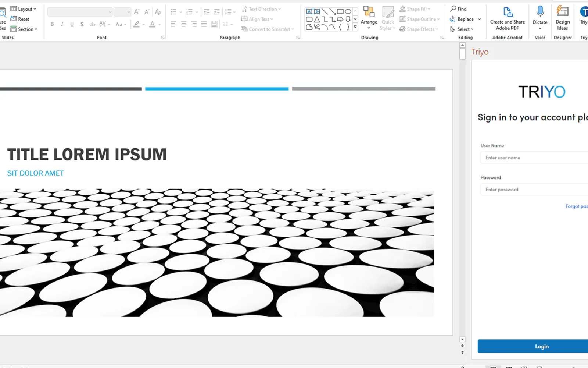Click the Find button
The width and height of the screenshot is (588, 368).
(x=458, y=9)
